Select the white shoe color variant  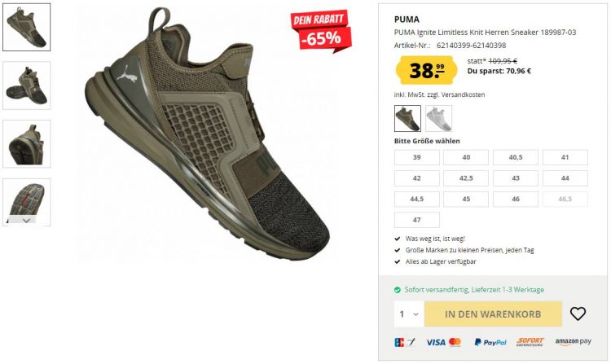pyautogui.click(x=439, y=118)
